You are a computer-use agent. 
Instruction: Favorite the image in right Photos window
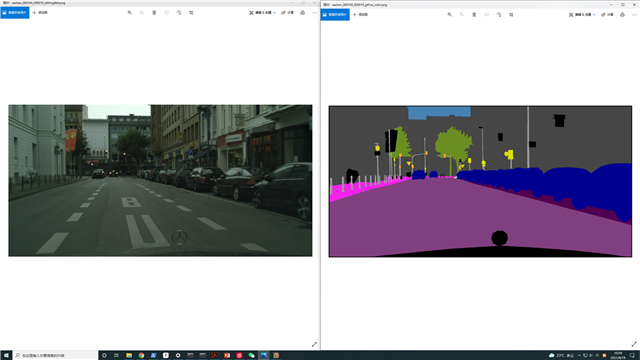coord(487,15)
